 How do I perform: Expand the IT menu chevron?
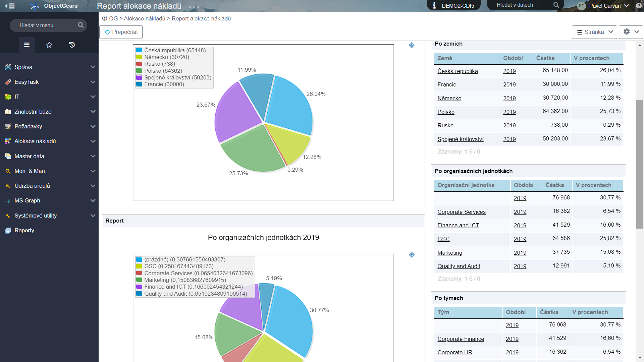click(x=93, y=97)
